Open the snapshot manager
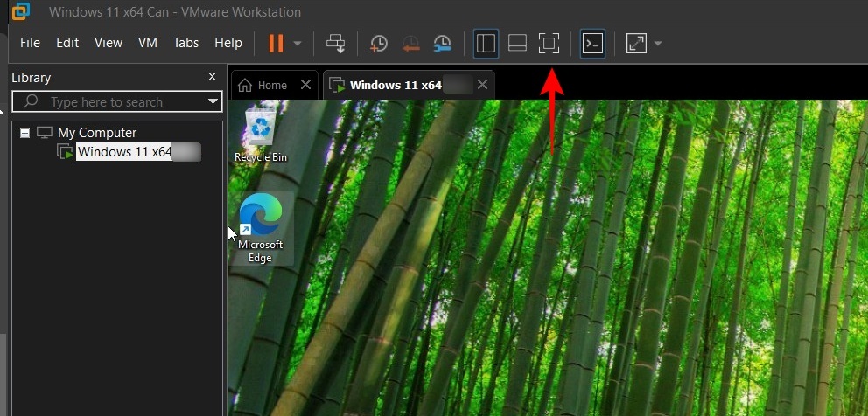The width and height of the screenshot is (868, 416). click(442, 43)
